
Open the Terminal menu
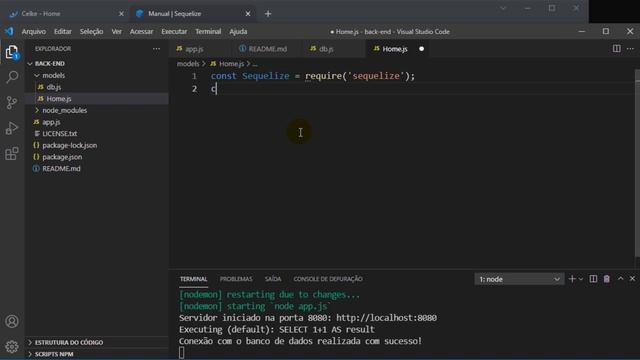(208, 31)
